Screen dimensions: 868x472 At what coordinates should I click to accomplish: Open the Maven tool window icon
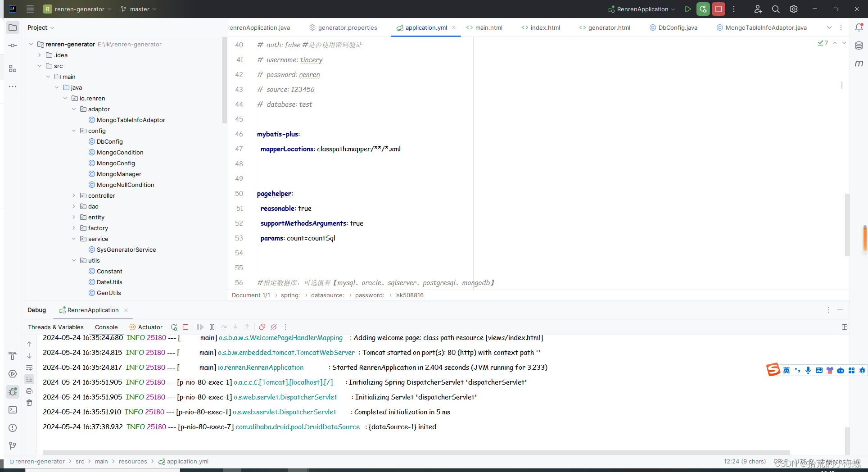click(859, 64)
